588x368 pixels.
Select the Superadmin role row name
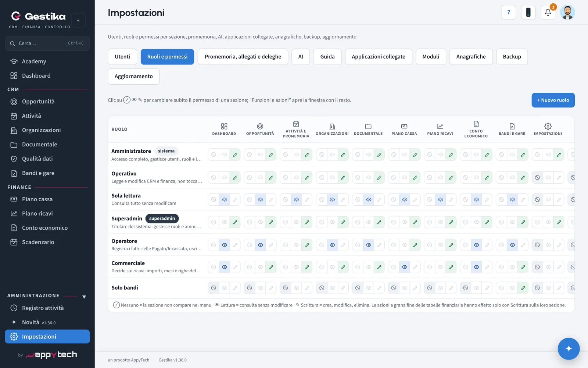coord(127,219)
